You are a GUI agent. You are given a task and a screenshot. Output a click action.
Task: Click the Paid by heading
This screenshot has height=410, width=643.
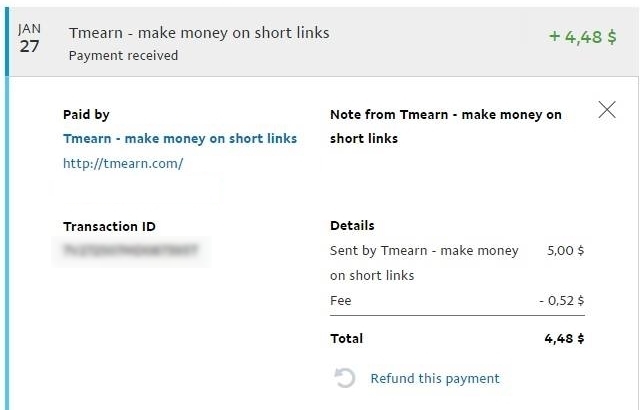tap(86, 114)
